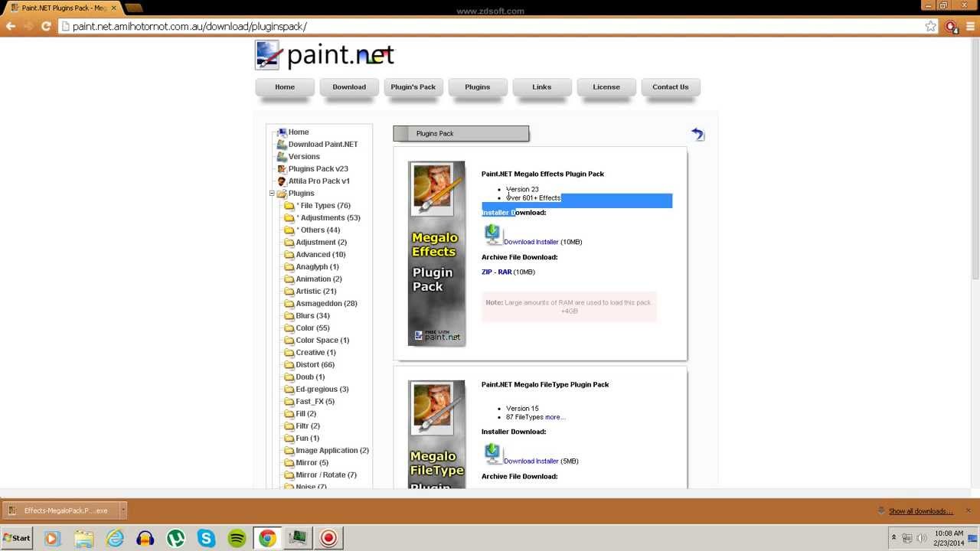Open Color (55) folder
Viewport: 980px width, 551px height.
(312, 328)
